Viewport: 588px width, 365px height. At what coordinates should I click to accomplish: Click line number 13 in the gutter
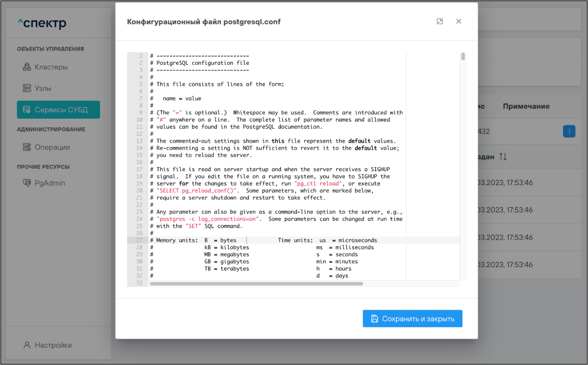(139, 141)
